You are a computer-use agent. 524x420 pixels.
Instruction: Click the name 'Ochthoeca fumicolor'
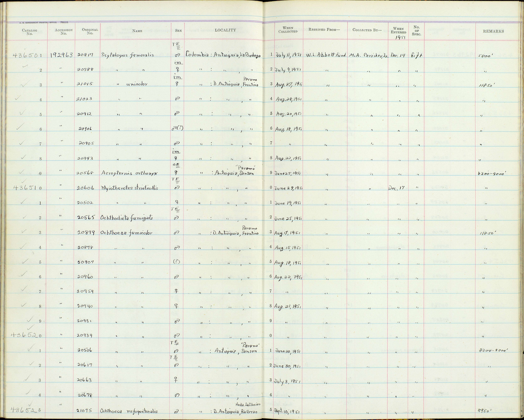point(126,233)
